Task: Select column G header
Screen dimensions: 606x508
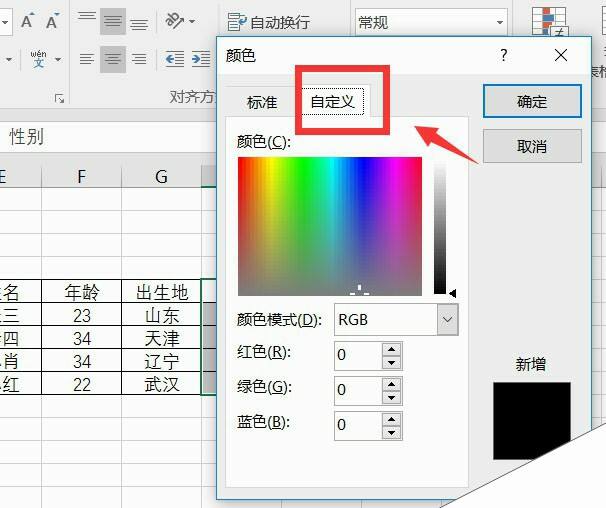Action: pyautogui.click(x=162, y=177)
